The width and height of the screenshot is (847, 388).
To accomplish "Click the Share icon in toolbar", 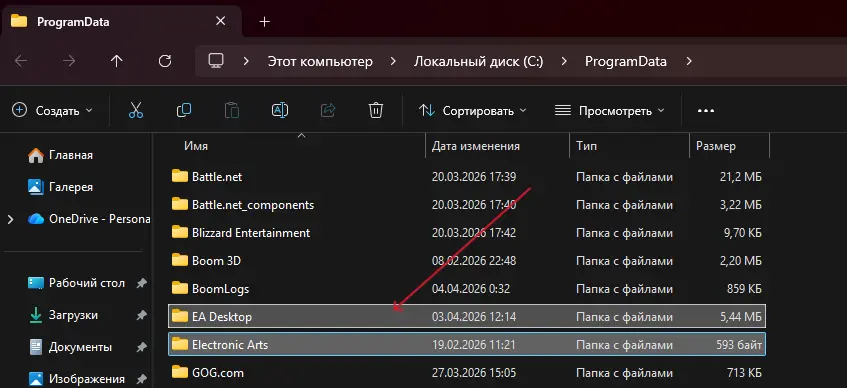I will point(328,111).
